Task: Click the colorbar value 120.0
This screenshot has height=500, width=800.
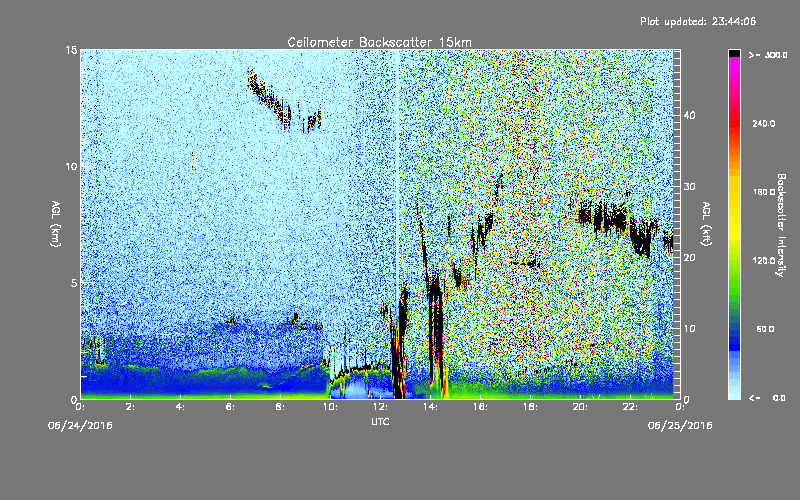Action: pos(764,261)
